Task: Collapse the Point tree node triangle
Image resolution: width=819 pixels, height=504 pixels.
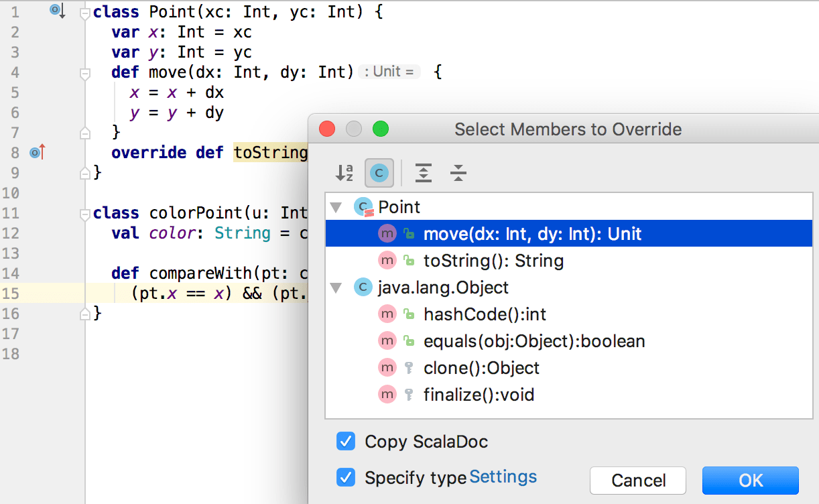Action: pyautogui.click(x=336, y=207)
